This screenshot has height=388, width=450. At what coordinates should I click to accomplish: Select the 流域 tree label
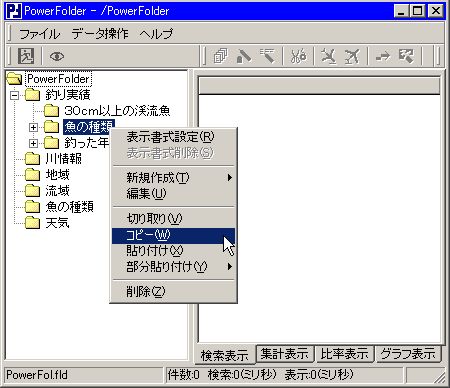57,191
